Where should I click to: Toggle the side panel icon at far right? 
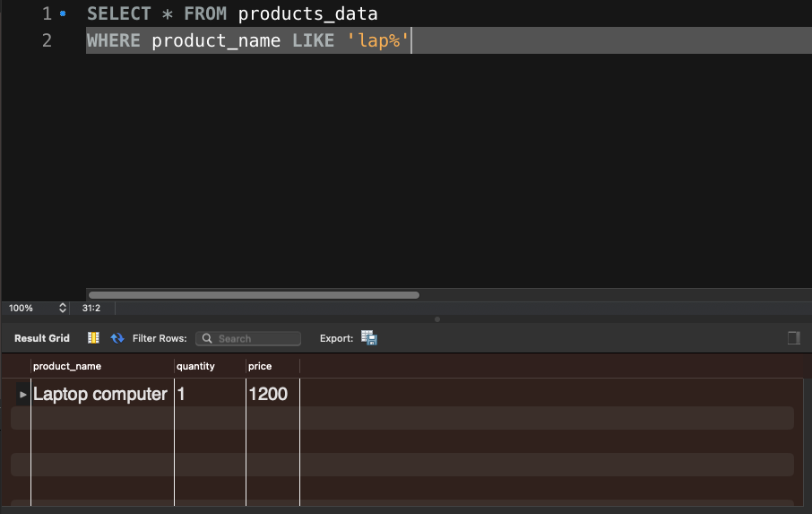pyautogui.click(x=793, y=338)
